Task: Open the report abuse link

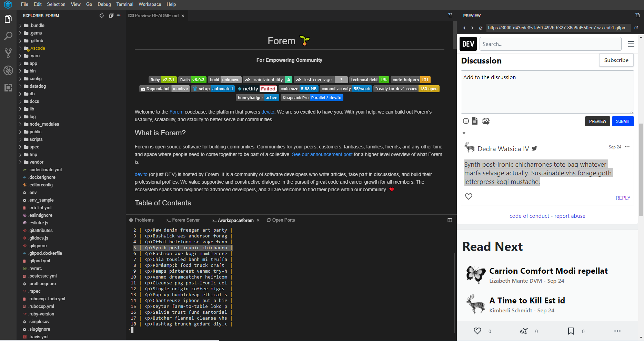Action: pyautogui.click(x=570, y=216)
